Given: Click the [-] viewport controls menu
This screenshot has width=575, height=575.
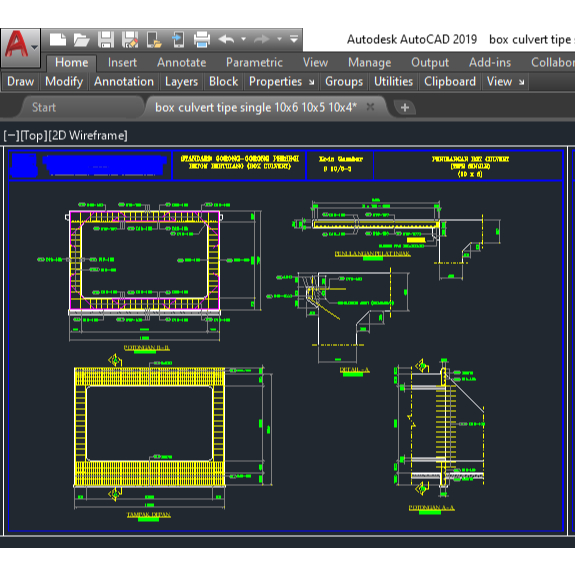Looking at the screenshot, I should point(11,136).
